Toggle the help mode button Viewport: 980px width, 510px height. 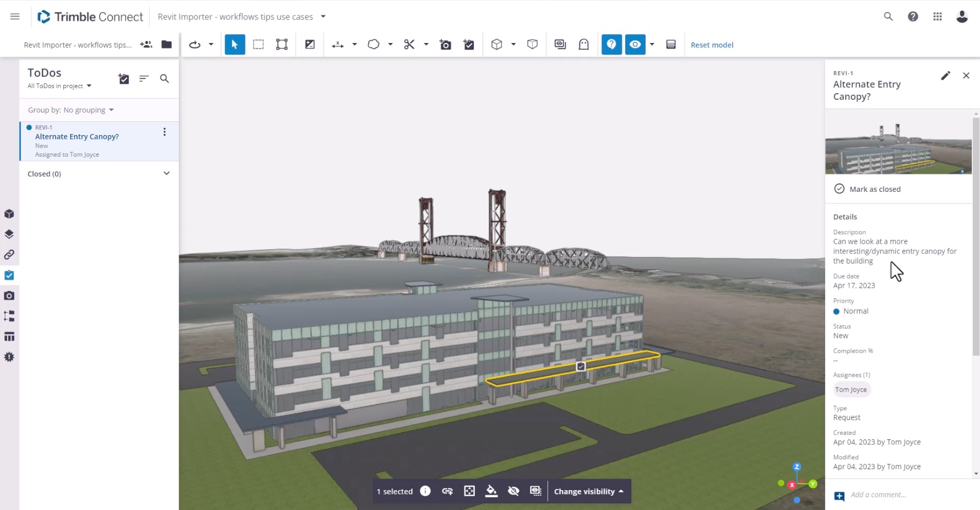click(x=611, y=45)
